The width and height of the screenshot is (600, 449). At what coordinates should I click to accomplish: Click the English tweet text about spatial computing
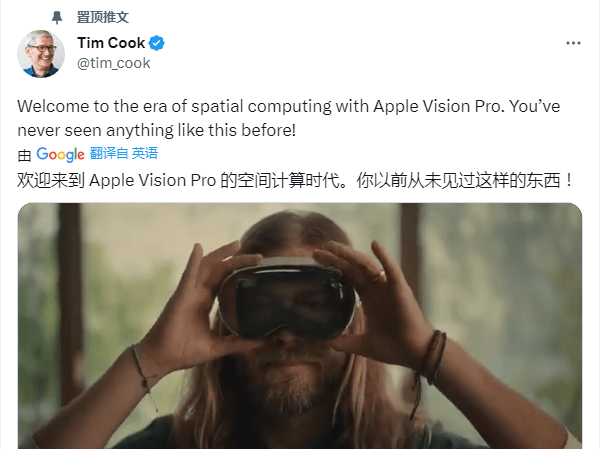coord(289,118)
